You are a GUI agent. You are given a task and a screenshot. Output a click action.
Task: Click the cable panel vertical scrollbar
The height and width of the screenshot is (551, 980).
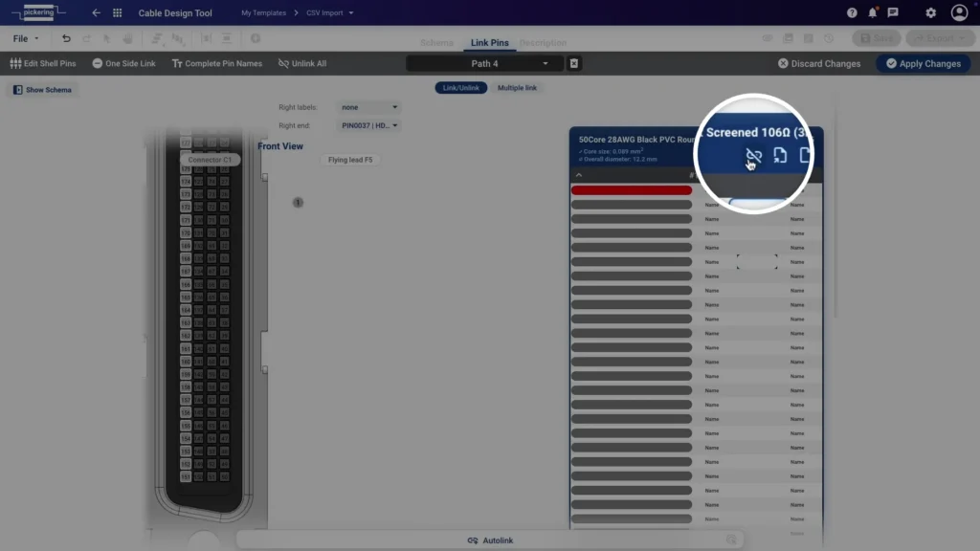coord(835,212)
